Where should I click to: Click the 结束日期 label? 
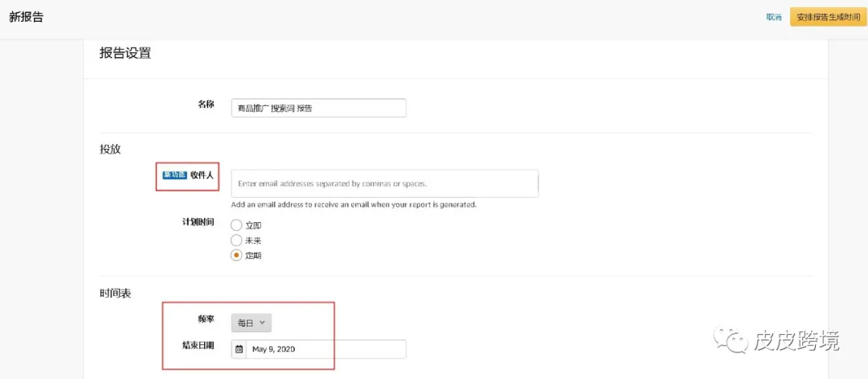tap(198, 345)
